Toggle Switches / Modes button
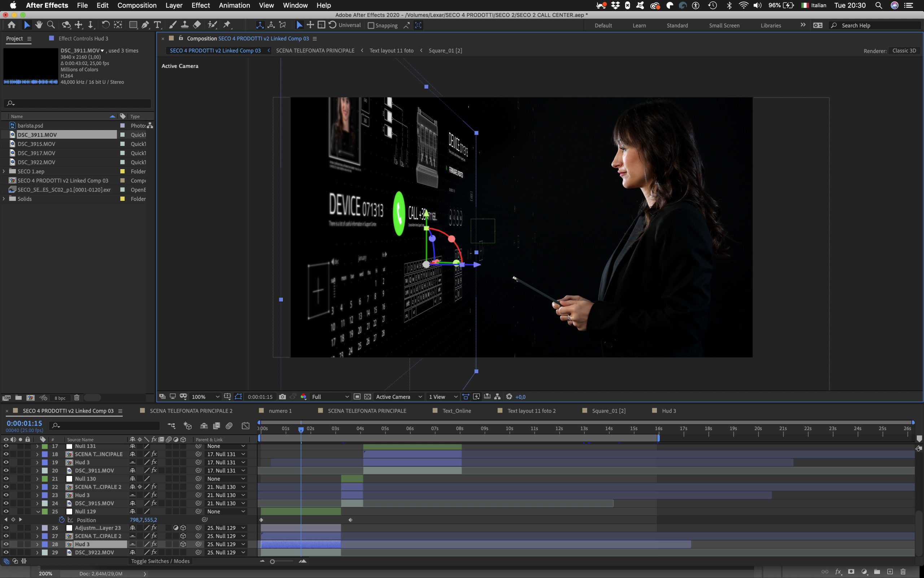 [160, 561]
